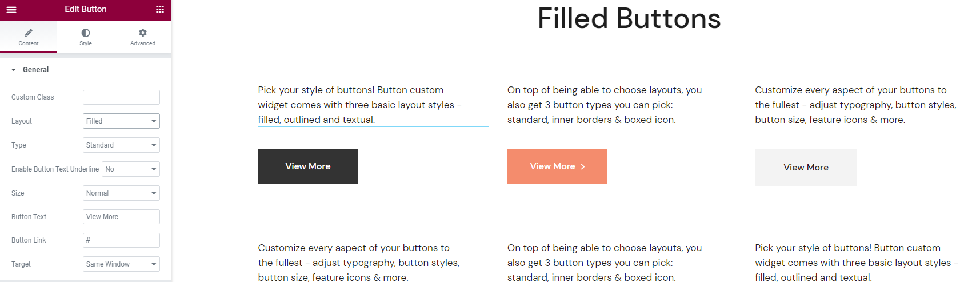Open Enable Button Text Underline dropdown

point(131,169)
